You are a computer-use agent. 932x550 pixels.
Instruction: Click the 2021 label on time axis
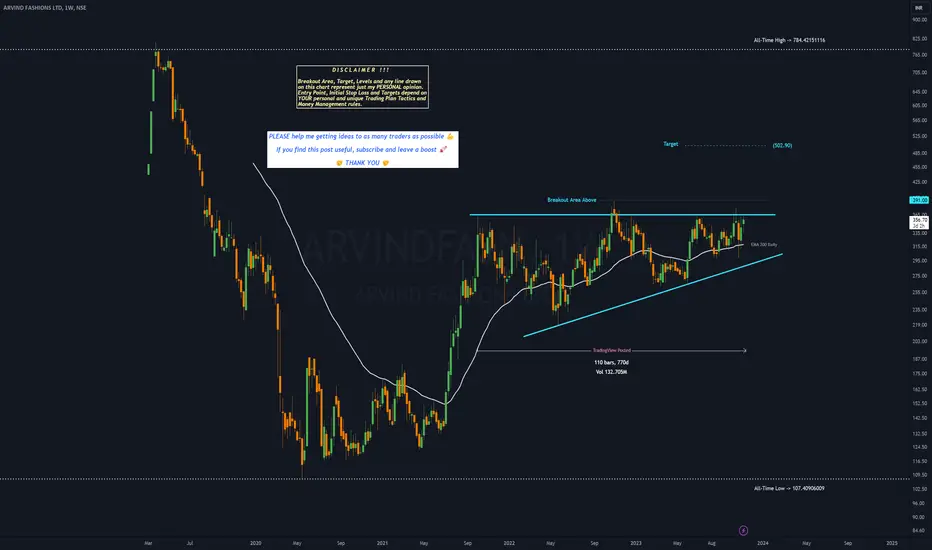382,543
